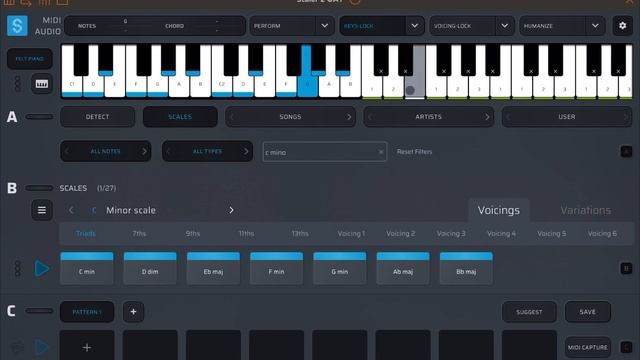Expand Artists with right arrow
This screenshot has width=640, height=360.
[x=487, y=117]
